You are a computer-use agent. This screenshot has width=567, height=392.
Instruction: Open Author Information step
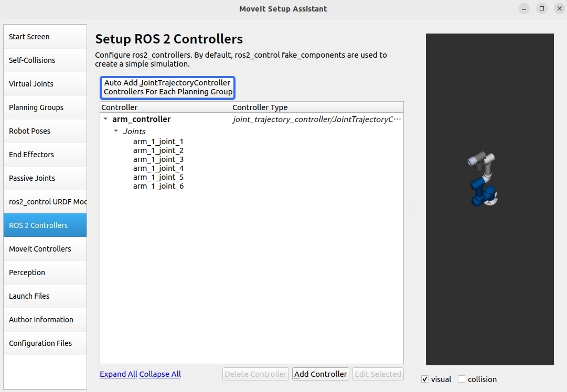tap(45, 320)
